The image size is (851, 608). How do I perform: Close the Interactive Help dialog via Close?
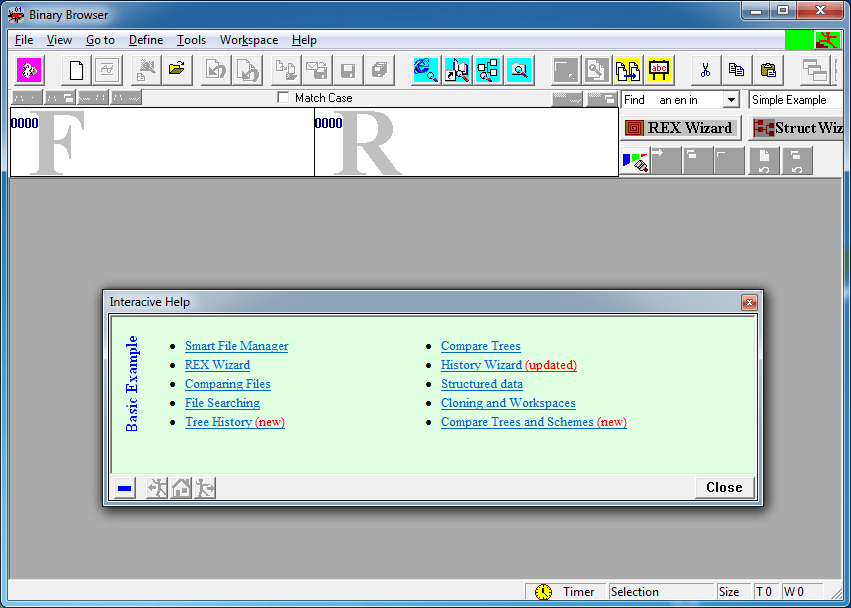click(725, 487)
